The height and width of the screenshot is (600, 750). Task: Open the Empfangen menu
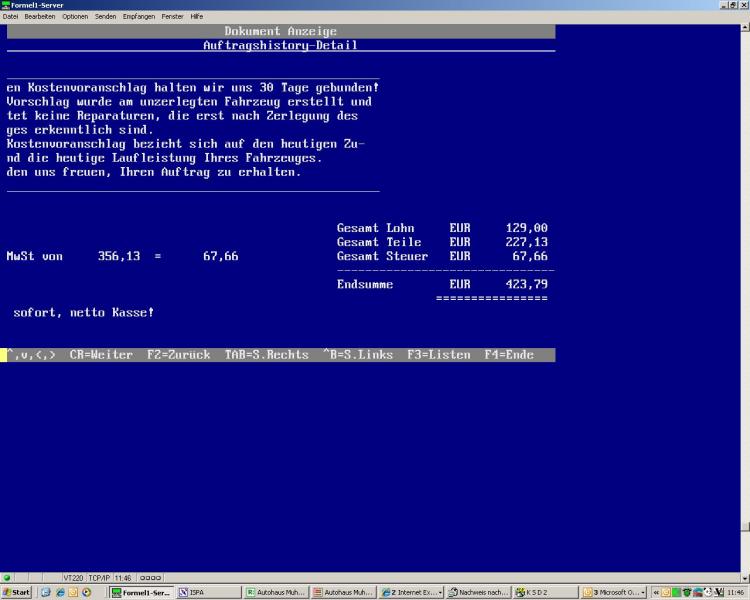pyautogui.click(x=139, y=16)
